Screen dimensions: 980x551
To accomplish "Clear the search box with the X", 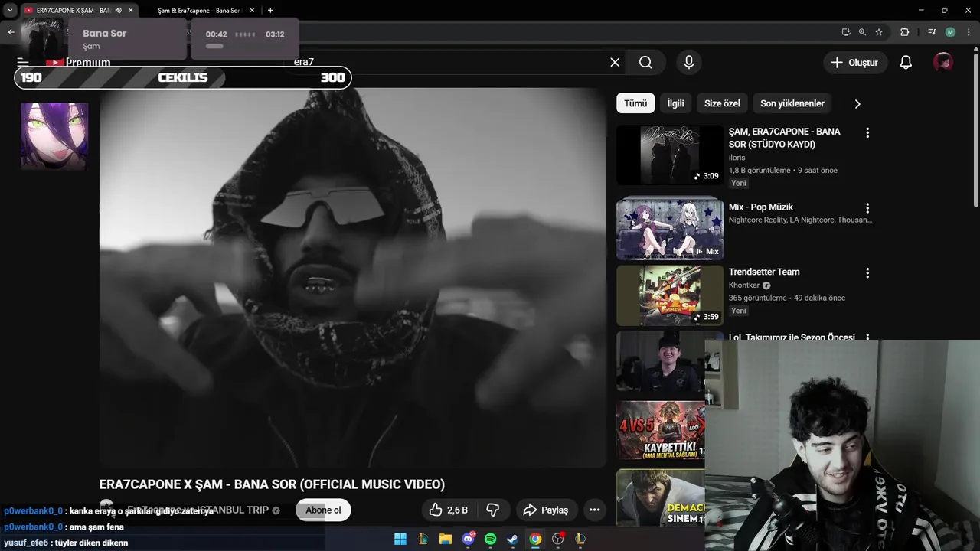I will (x=615, y=63).
